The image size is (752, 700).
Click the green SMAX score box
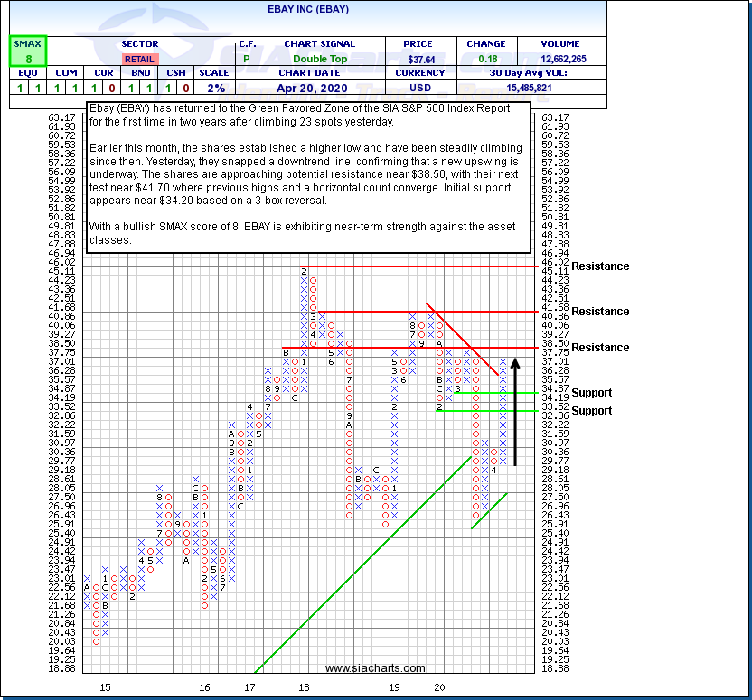pyautogui.click(x=28, y=58)
